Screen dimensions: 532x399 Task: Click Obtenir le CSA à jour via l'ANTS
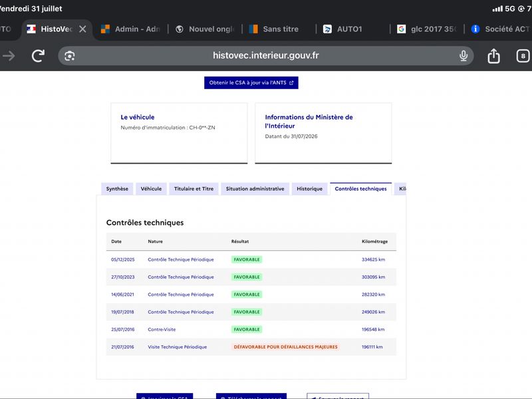pos(251,82)
